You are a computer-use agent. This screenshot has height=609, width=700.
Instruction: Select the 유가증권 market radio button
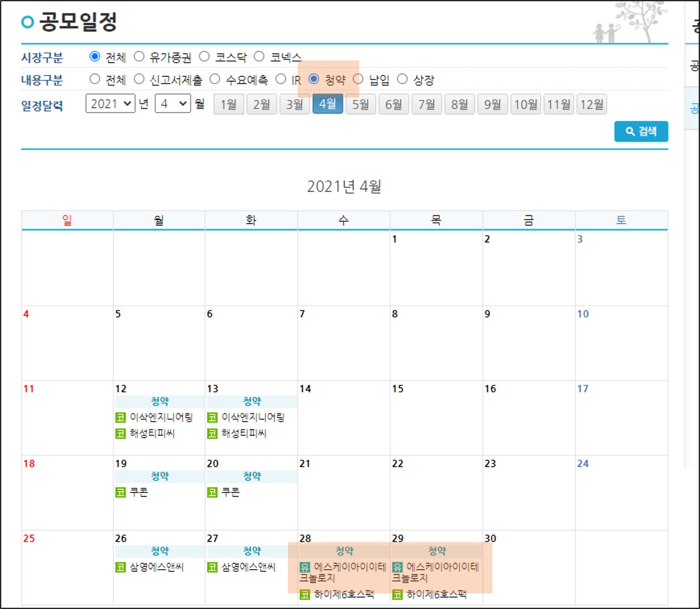(x=139, y=57)
